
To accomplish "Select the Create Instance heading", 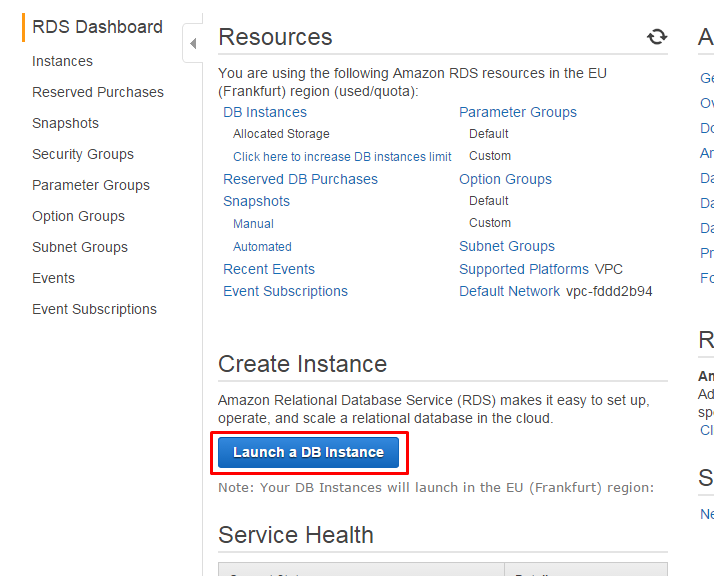I will [x=303, y=364].
